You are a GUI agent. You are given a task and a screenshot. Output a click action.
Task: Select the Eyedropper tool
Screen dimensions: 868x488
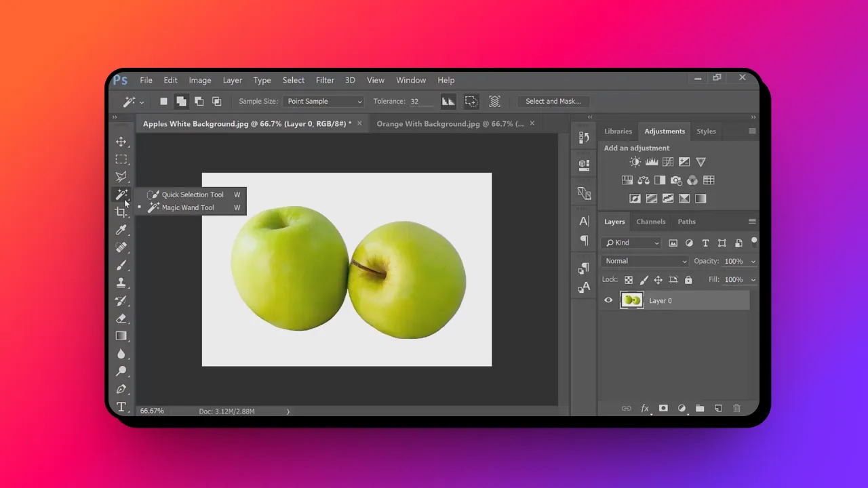[122, 230]
